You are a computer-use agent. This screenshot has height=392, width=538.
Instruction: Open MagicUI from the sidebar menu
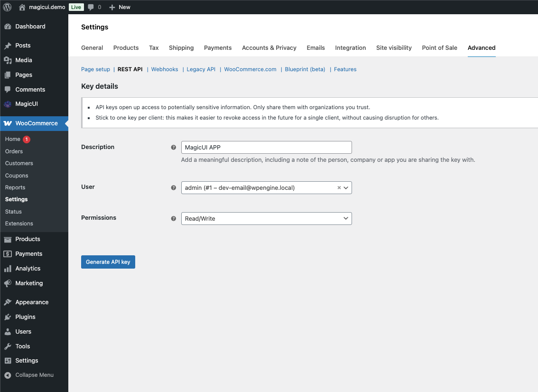27,104
